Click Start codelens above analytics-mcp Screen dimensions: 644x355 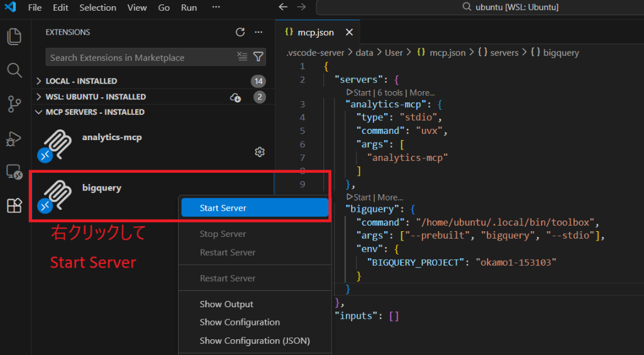358,93
